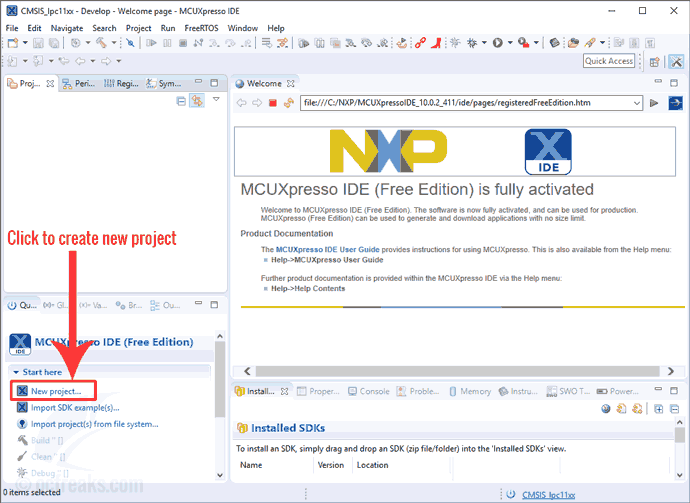Click Import SDK example(s)... link
The width and height of the screenshot is (690, 503).
(75, 408)
